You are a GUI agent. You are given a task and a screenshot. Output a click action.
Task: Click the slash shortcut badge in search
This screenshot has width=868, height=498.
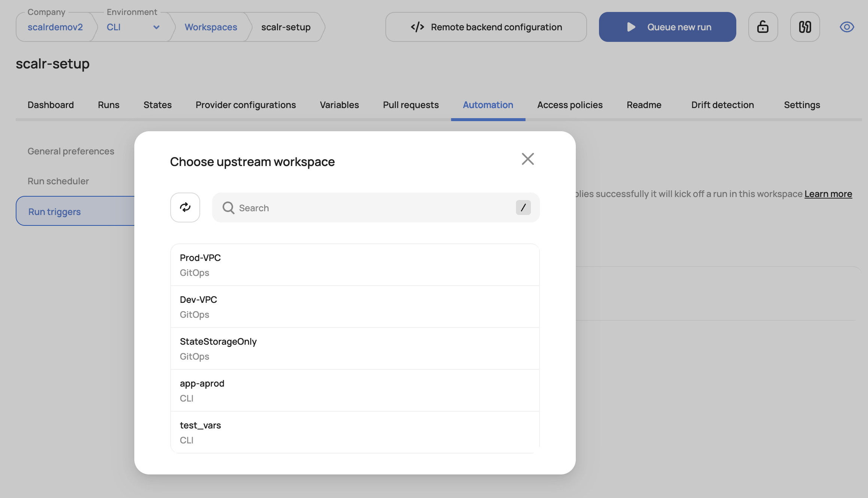[523, 207]
